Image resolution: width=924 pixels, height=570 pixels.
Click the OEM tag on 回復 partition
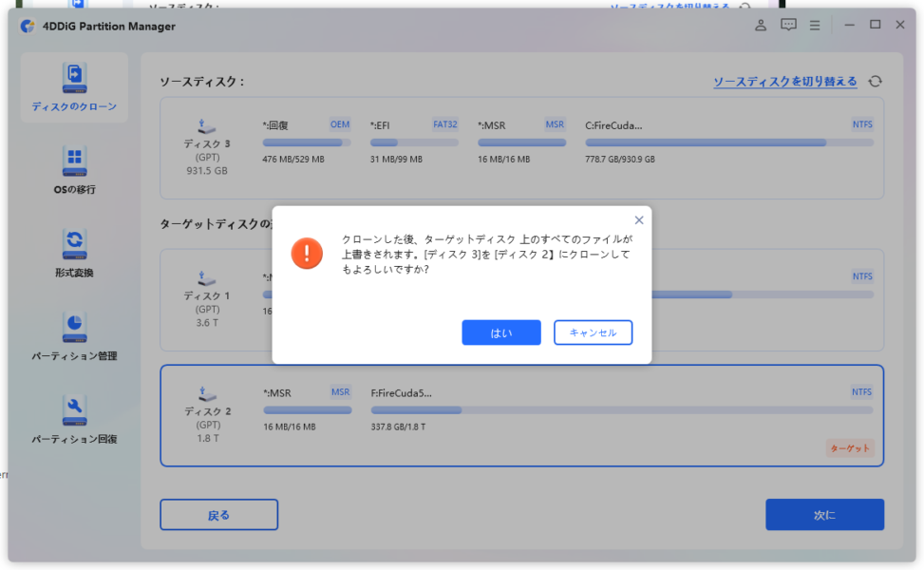[x=339, y=124]
